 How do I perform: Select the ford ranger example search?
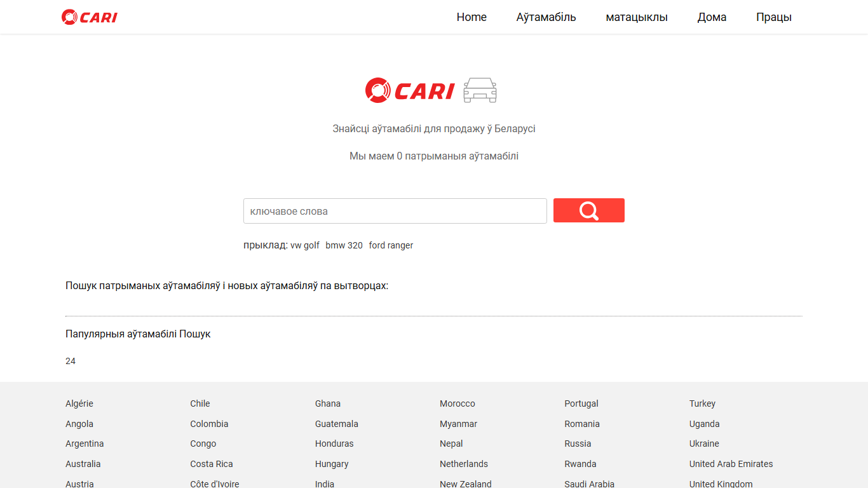391,245
